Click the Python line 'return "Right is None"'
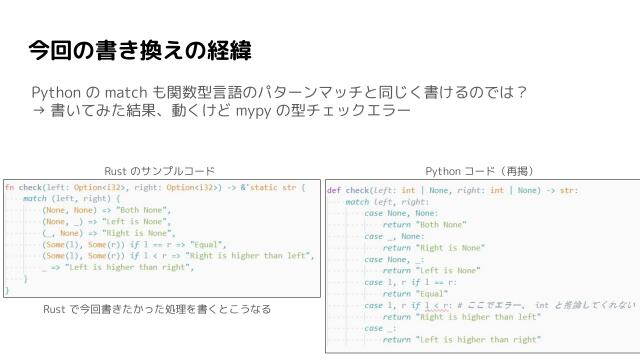Screen dimensions: 640x360 [434, 248]
